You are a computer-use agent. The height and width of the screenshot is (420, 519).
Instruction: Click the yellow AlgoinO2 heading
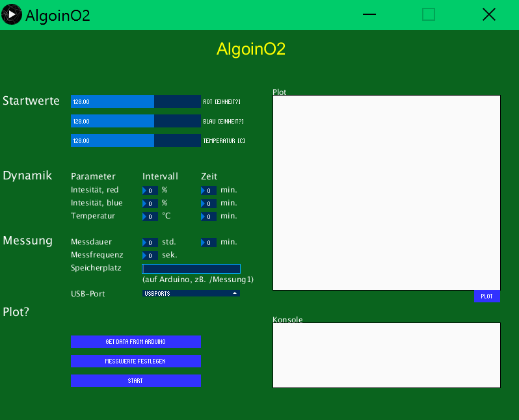coord(251,49)
